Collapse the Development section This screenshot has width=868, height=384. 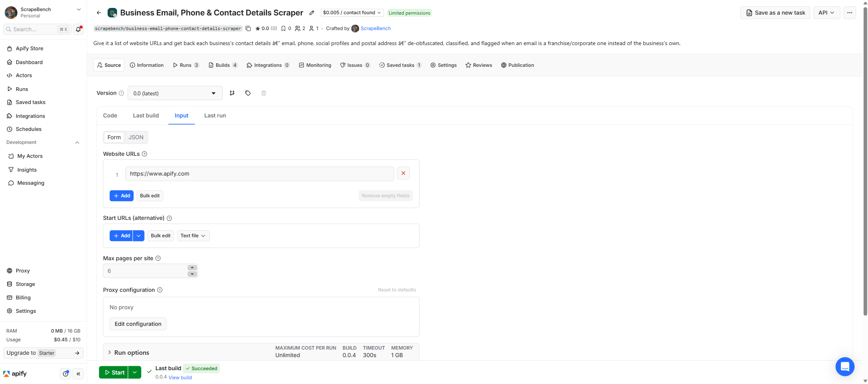[77, 142]
